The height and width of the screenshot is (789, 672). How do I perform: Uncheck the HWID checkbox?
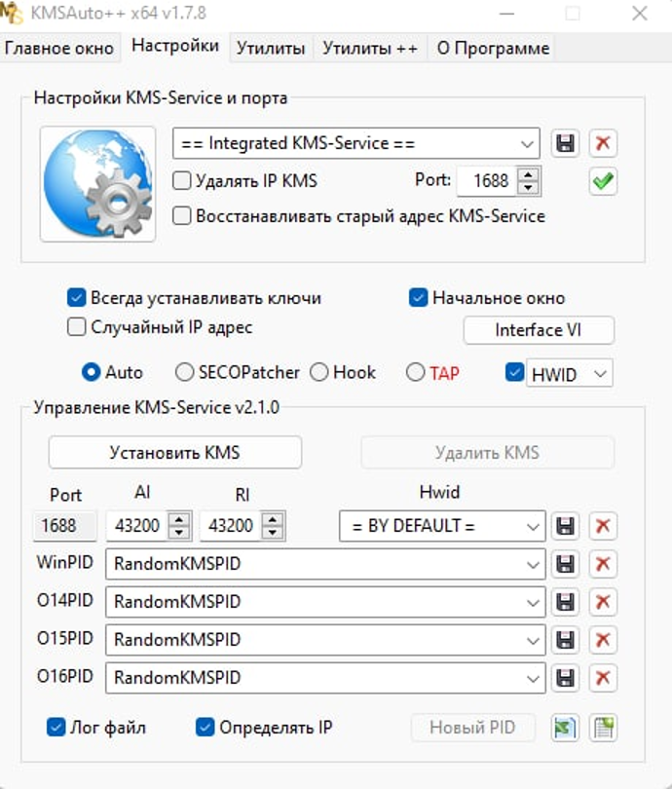click(514, 372)
